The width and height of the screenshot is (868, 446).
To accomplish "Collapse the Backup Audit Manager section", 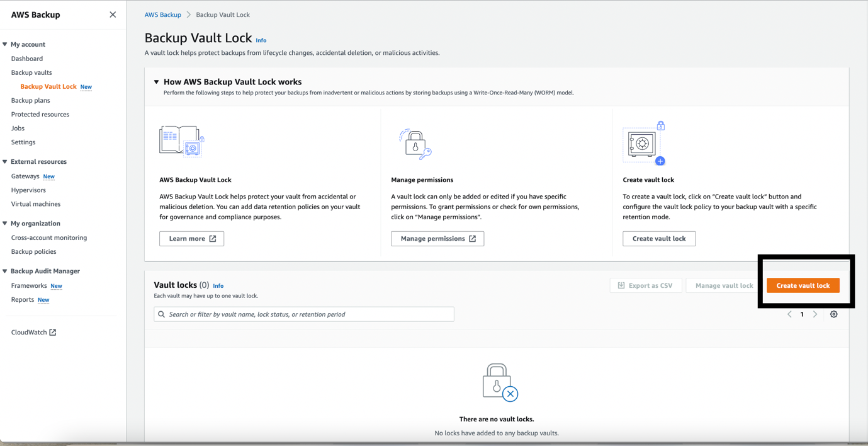I will click(5, 271).
